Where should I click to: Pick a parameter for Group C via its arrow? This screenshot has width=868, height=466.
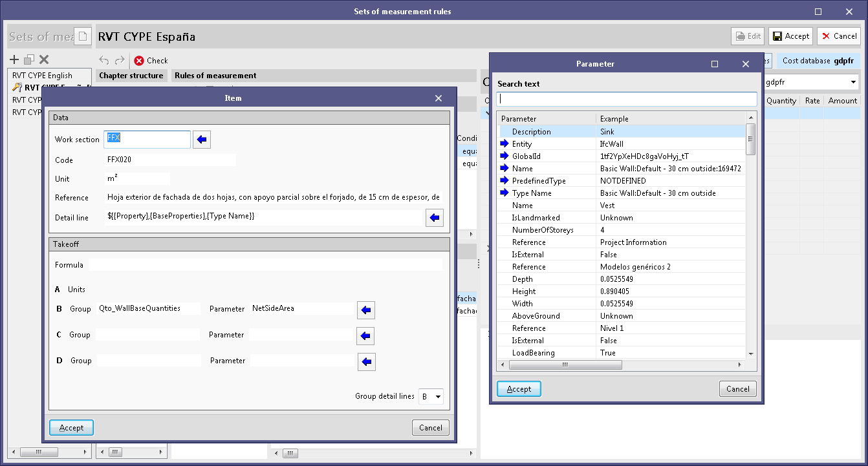[x=365, y=336]
